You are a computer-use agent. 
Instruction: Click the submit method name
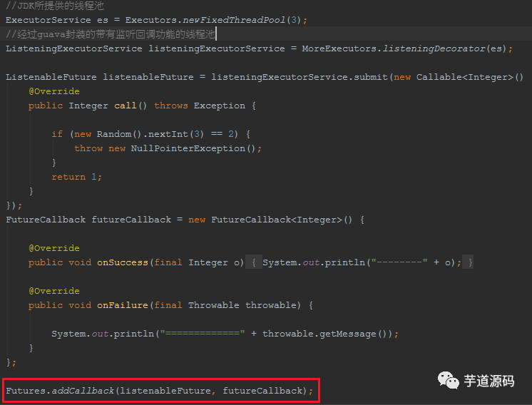click(x=371, y=77)
